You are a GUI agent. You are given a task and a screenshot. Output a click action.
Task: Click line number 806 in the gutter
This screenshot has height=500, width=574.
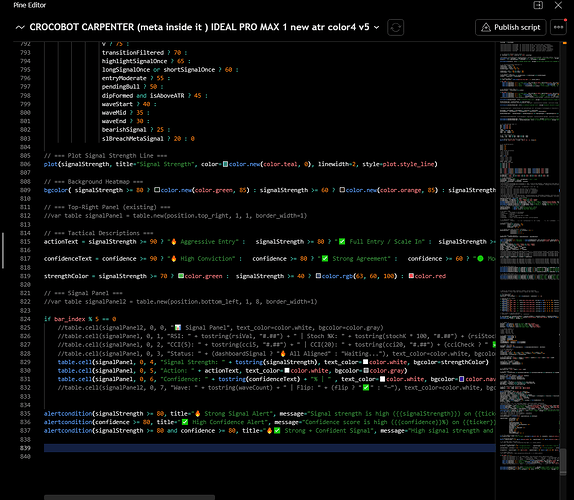point(25,164)
